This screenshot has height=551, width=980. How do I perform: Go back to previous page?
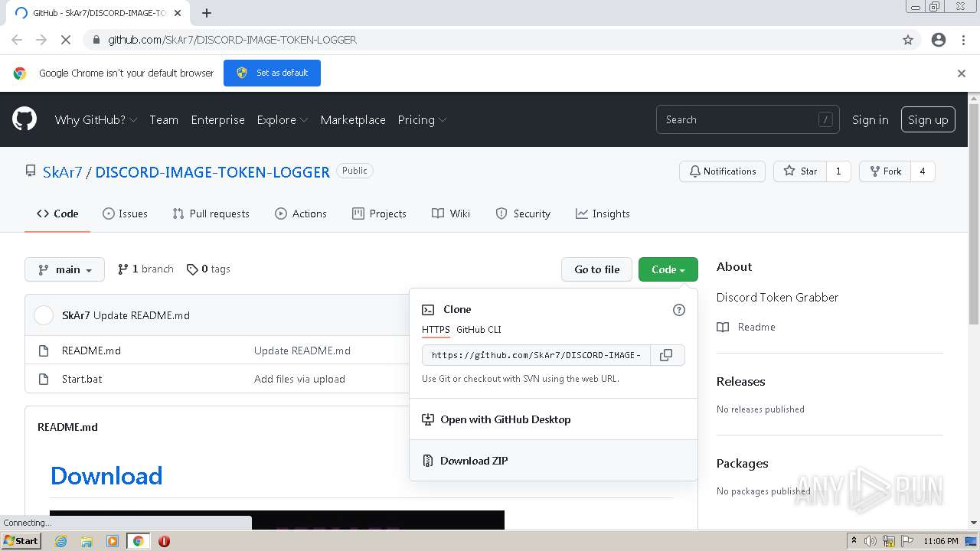click(17, 40)
